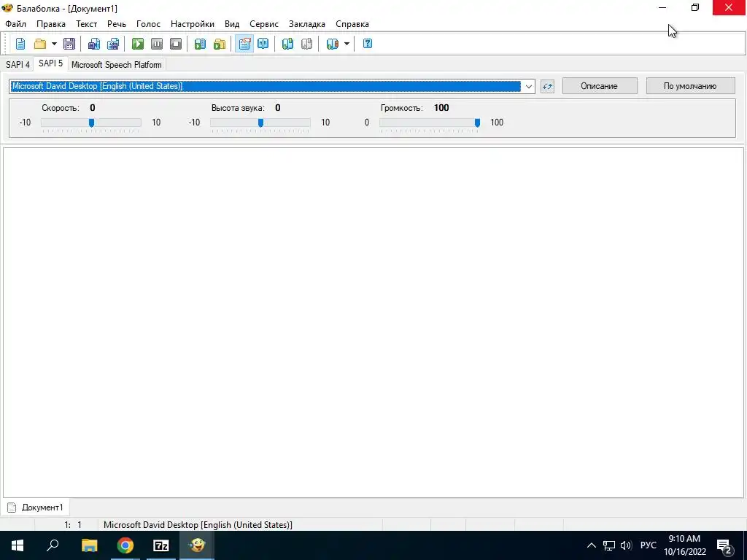This screenshot has height=560, width=747.
Task: Show hidden system tray icons
Action: pyautogui.click(x=591, y=545)
